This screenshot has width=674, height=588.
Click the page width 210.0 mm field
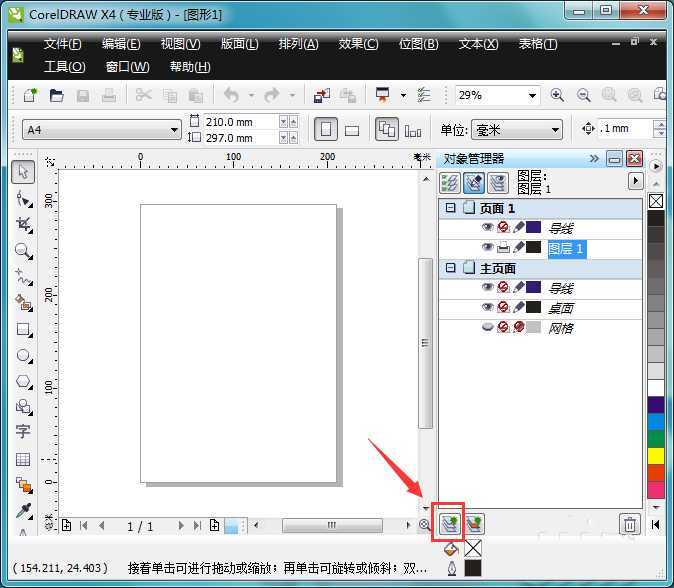coord(238,122)
